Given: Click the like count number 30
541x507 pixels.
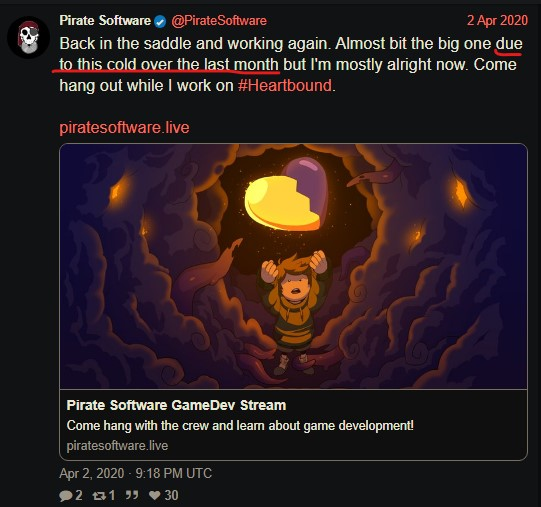Looking at the screenshot, I should pos(171,496).
